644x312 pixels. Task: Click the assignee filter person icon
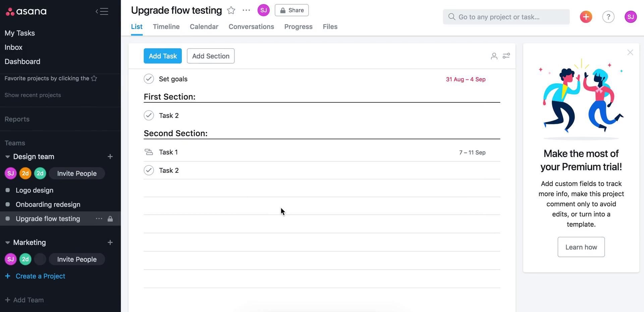coord(494,56)
